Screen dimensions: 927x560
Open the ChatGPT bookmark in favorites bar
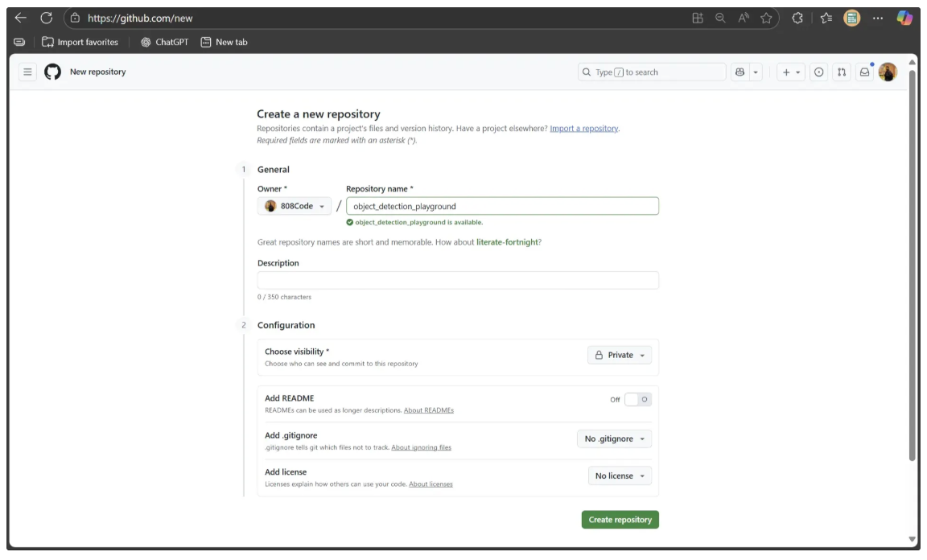(x=164, y=42)
